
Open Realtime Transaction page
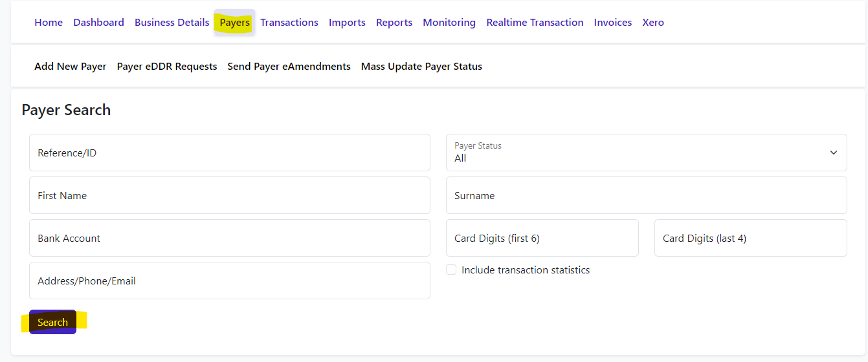pos(535,23)
